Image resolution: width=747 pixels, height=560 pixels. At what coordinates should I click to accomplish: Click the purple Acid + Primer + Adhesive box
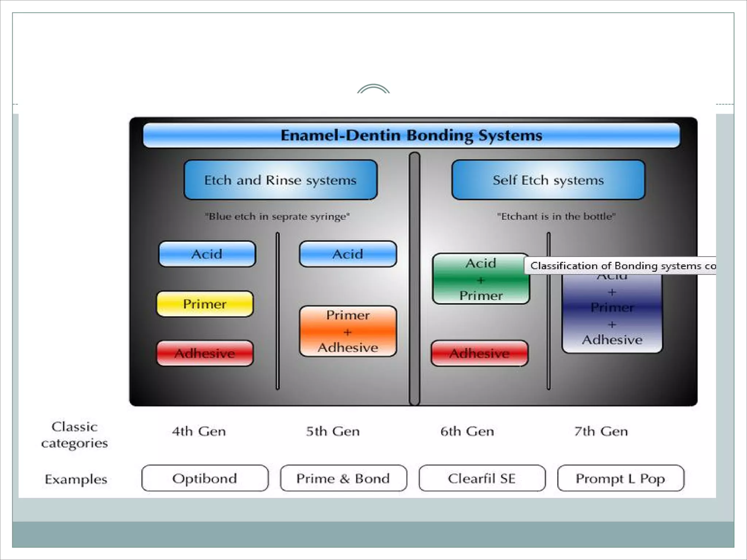612,315
